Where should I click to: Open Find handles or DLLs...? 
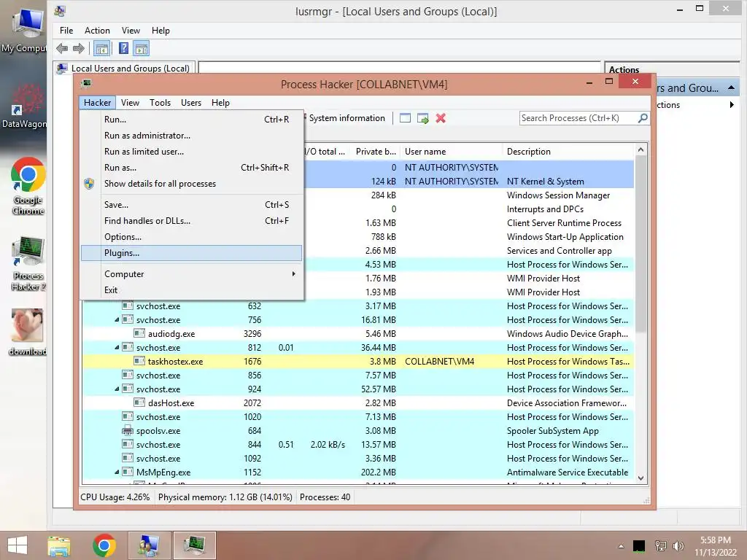(192, 221)
